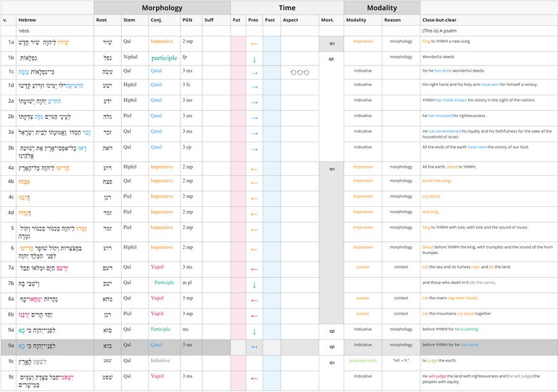Click the Close-but-clear column header
The height and width of the screenshot is (392, 558).
click(x=438, y=20)
